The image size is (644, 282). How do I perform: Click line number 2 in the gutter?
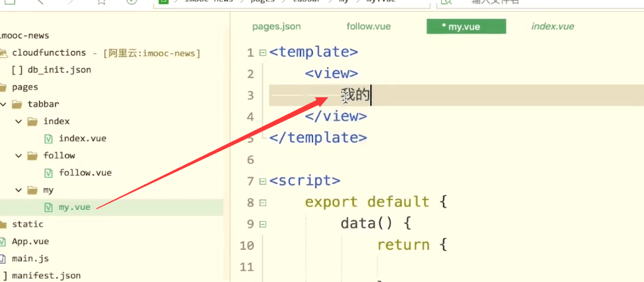tap(251, 74)
